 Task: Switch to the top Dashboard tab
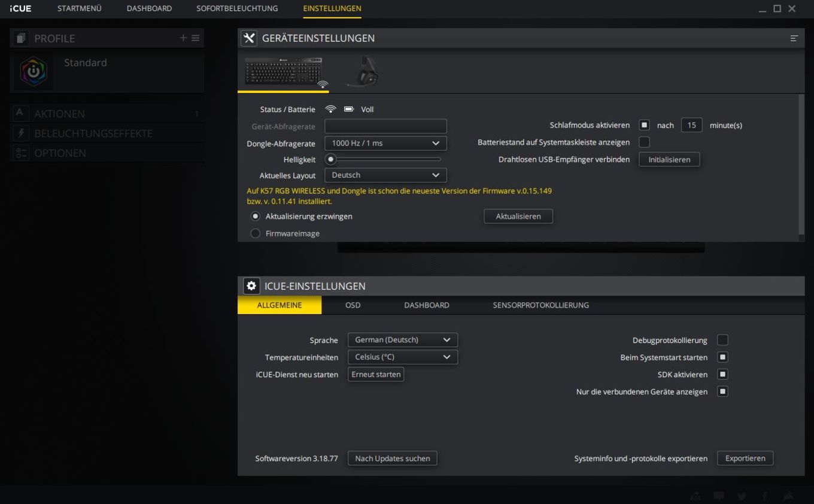(149, 8)
